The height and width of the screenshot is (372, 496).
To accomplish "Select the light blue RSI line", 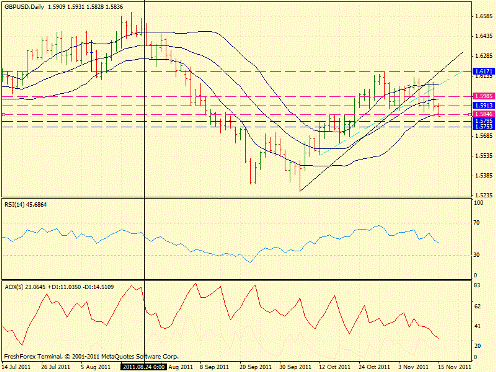I will (x=220, y=255).
